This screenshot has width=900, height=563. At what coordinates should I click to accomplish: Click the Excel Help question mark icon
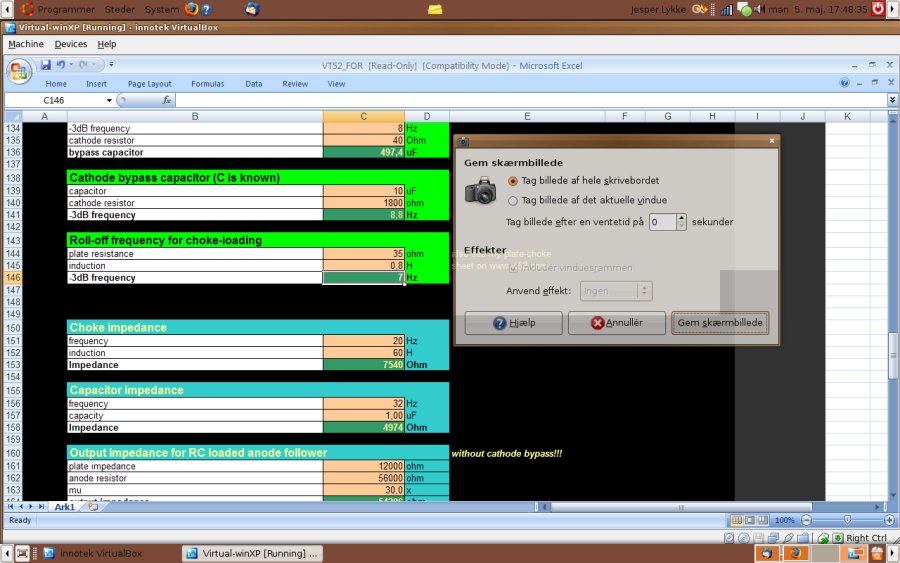(x=844, y=83)
